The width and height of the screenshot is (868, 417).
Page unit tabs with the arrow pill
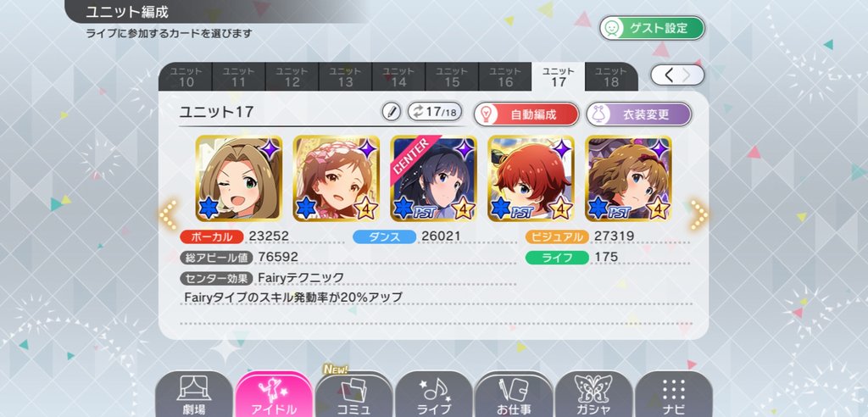677,75
